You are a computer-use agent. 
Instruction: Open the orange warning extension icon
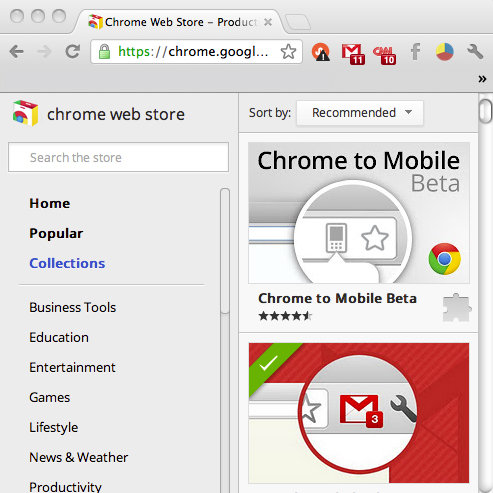coord(321,52)
